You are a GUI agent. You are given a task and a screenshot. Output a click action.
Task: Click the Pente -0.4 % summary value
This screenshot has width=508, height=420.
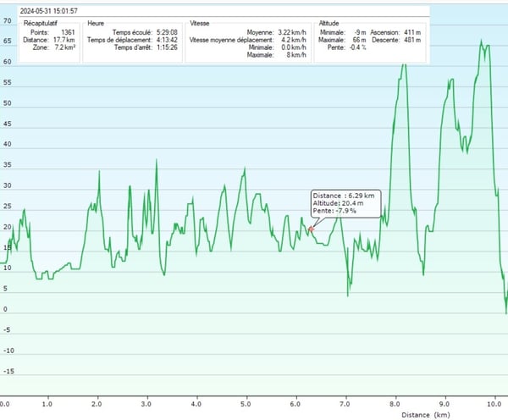[x=358, y=47]
